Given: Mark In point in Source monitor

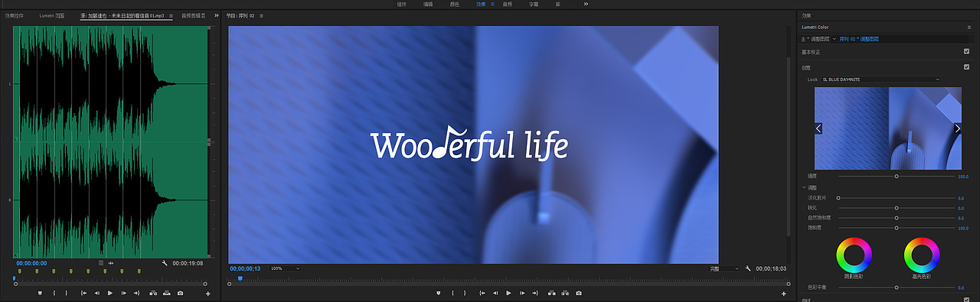Looking at the screenshot, I should (x=54, y=293).
